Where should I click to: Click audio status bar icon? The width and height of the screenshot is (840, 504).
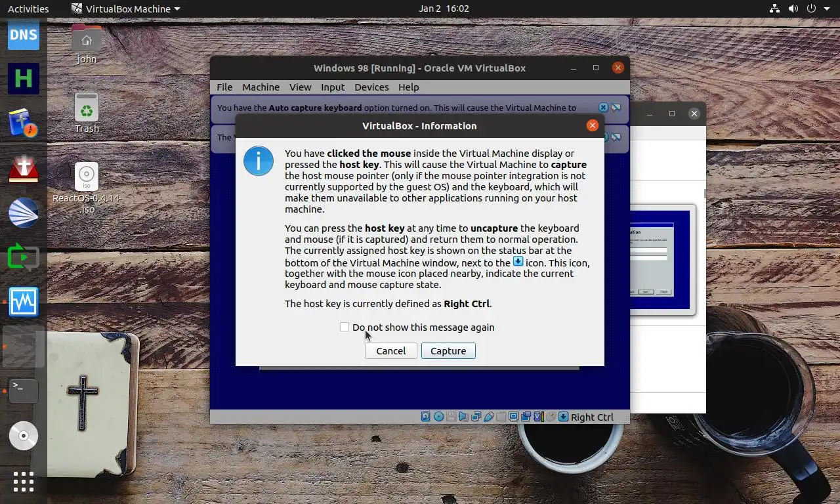(x=463, y=417)
